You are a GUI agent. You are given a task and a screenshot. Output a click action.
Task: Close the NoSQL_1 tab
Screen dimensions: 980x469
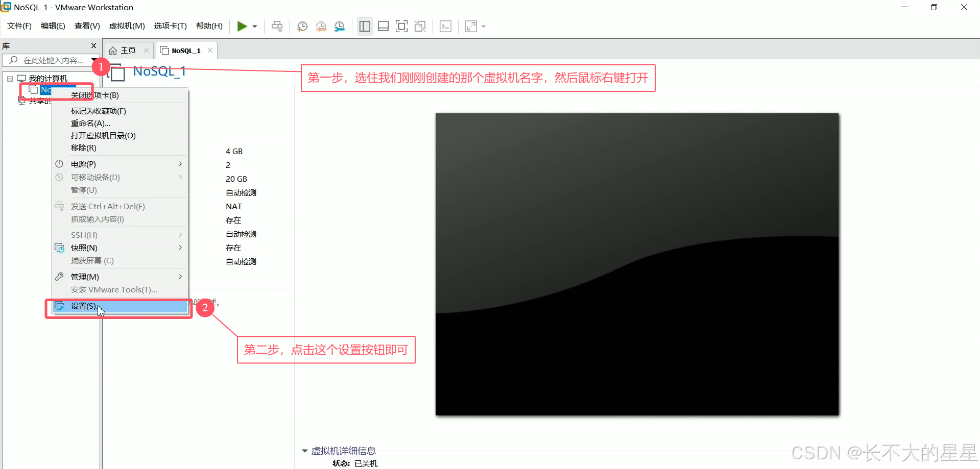click(x=210, y=51)
